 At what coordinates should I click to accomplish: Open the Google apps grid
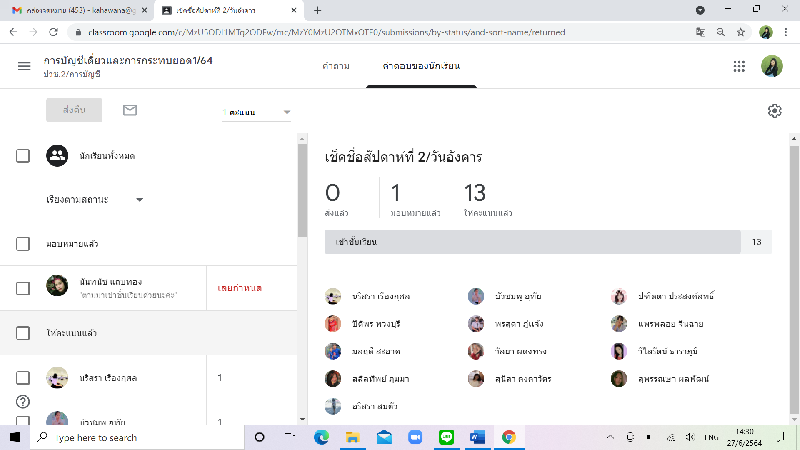tap(739, 66)
